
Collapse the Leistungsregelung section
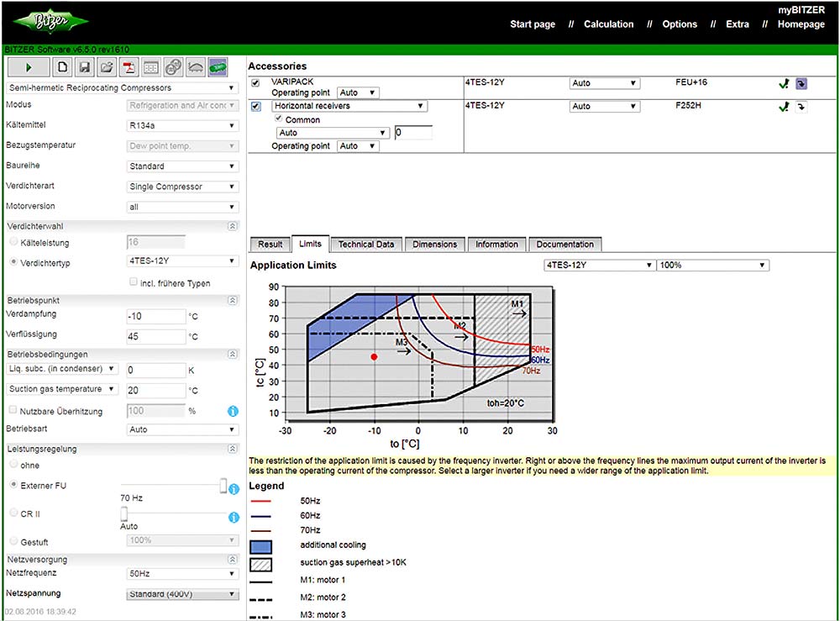(x=233, y=449)
